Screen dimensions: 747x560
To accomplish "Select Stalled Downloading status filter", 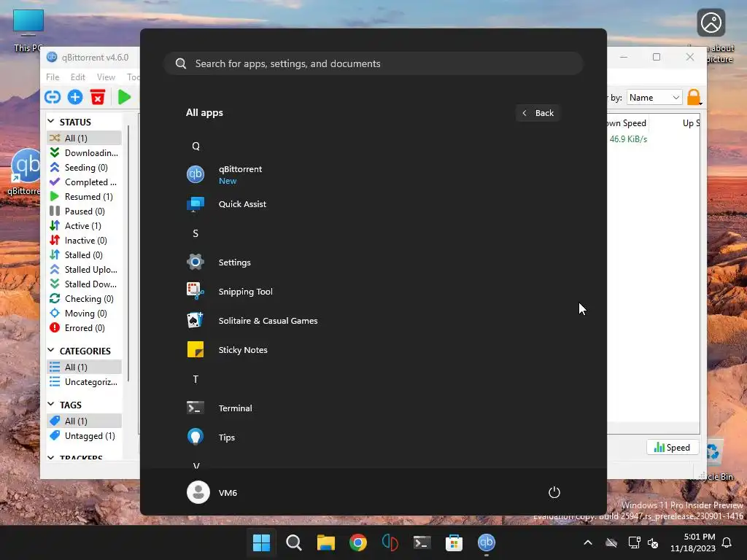I will (x=85, y=284).
